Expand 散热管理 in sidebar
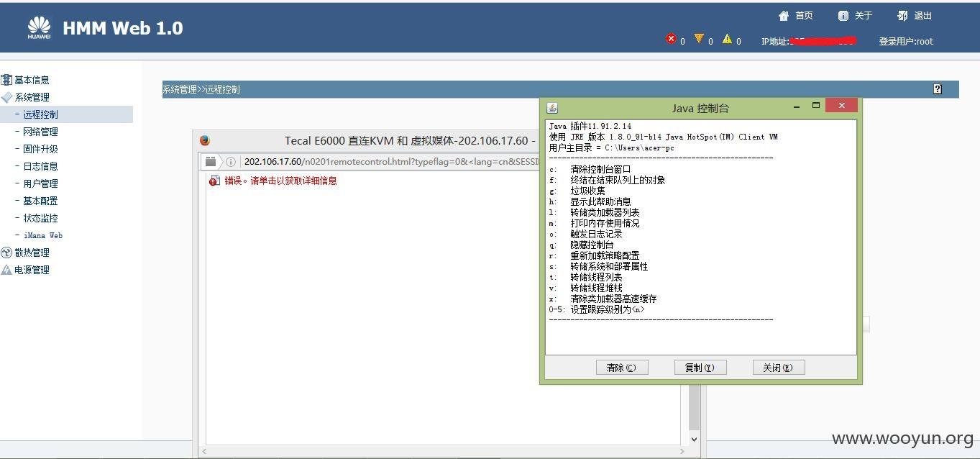 tap(32, 253)
